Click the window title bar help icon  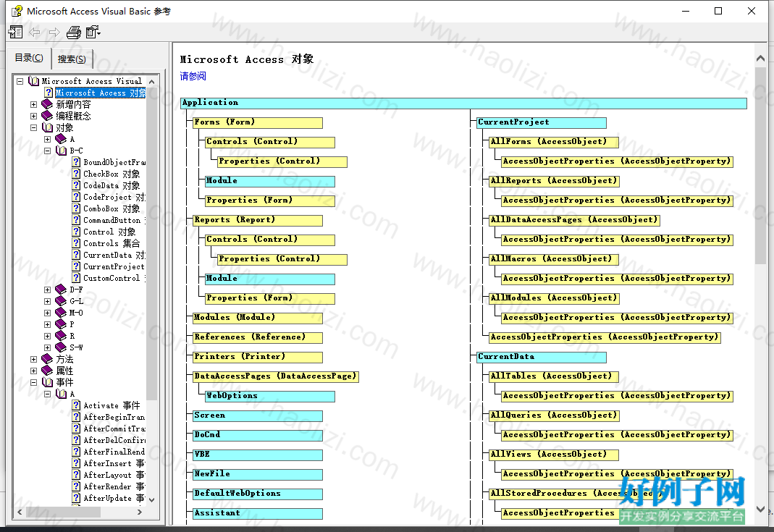click(17, 11)
